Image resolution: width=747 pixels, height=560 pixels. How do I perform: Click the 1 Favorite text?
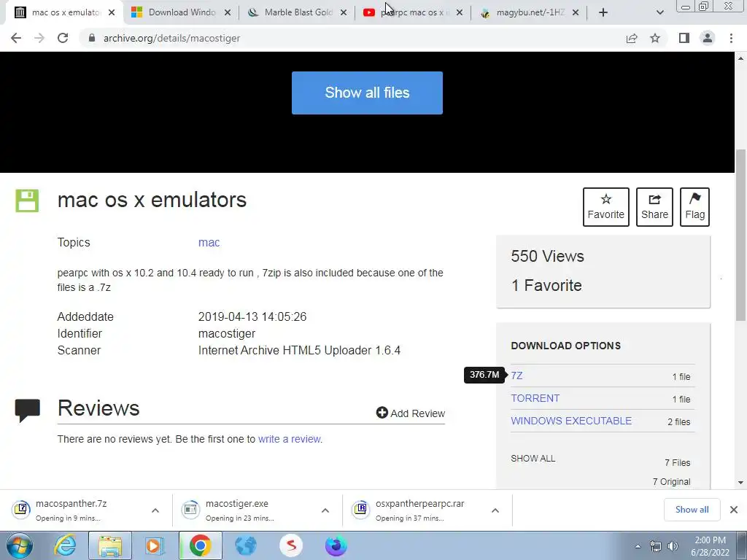(x=546, y=285)
